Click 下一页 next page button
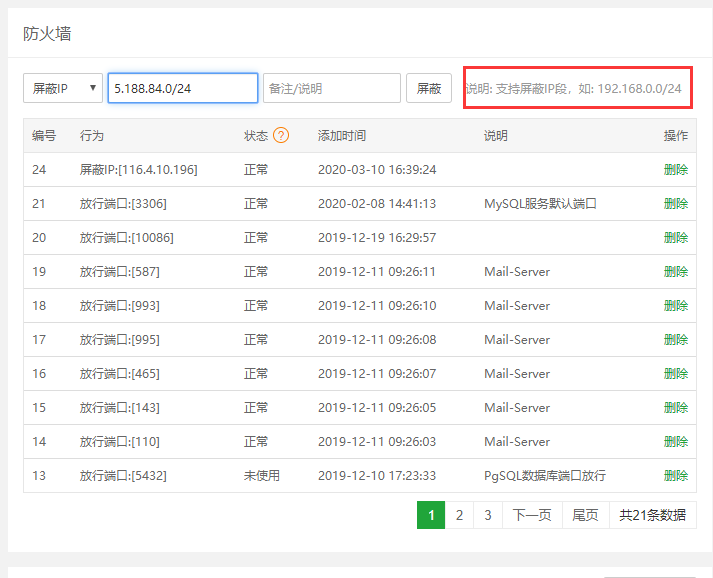This screenshot has width=713, height=578. 532,515
